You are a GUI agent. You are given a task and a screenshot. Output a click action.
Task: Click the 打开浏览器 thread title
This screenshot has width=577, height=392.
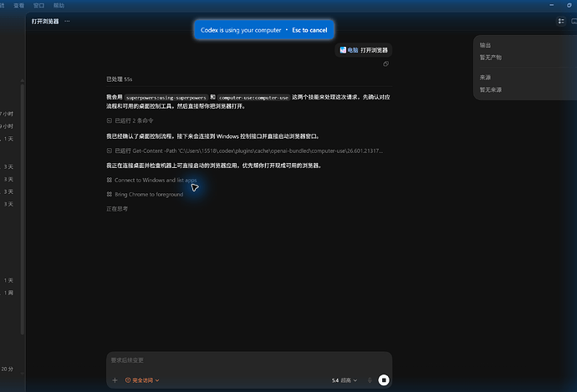pyautogui.click(x=45, y=22)
